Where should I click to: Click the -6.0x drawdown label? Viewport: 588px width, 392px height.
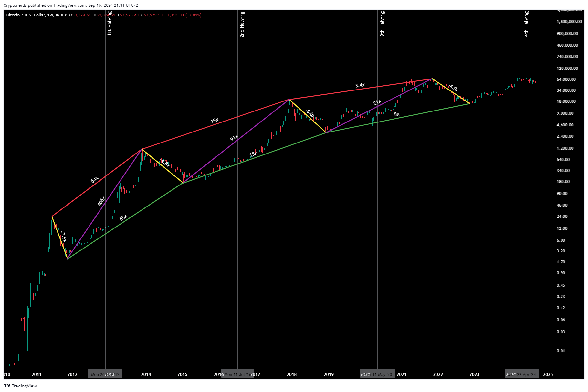tap(310, 113)
